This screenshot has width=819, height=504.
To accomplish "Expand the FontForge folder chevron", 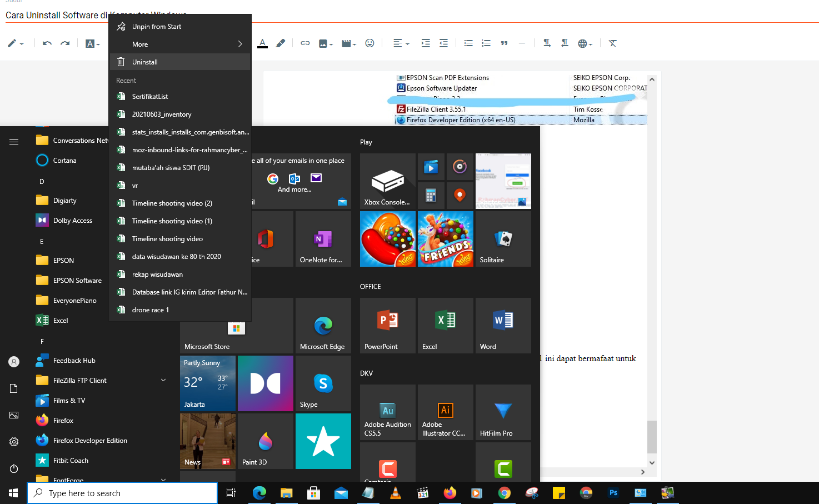I will [x=163, y=480].
